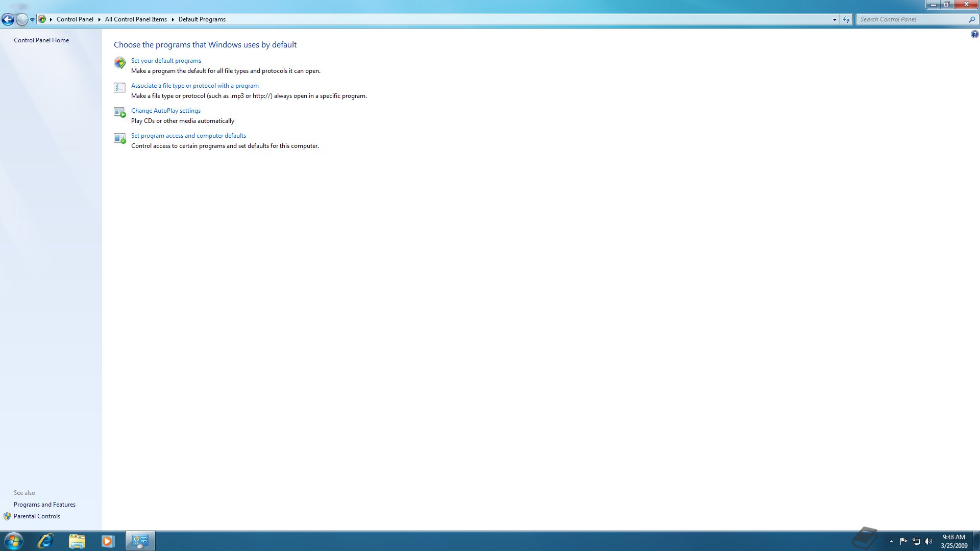The image size is (980, 551).
Task: Show hidden tray icons arrow
Action: click(892, 541)
